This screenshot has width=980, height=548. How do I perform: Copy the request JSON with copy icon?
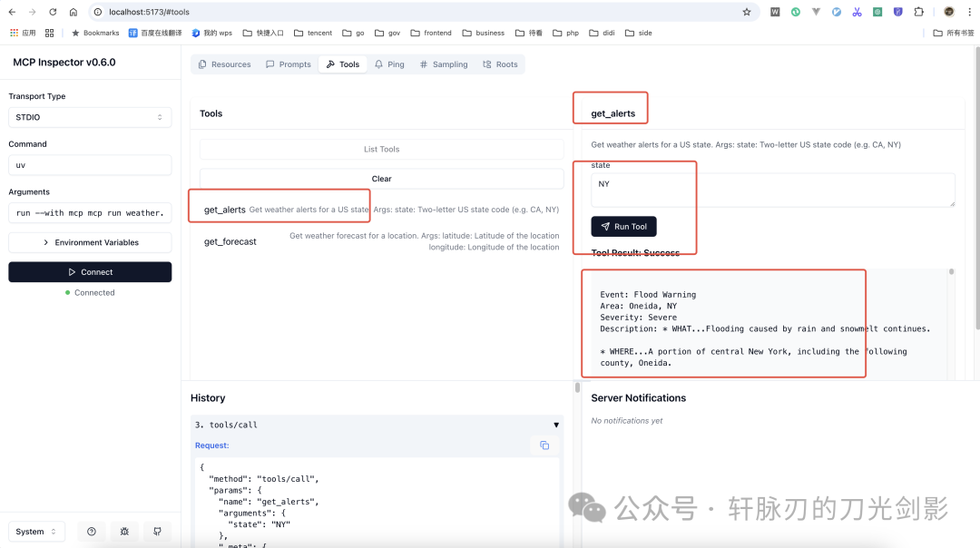[x=544, y=445]
